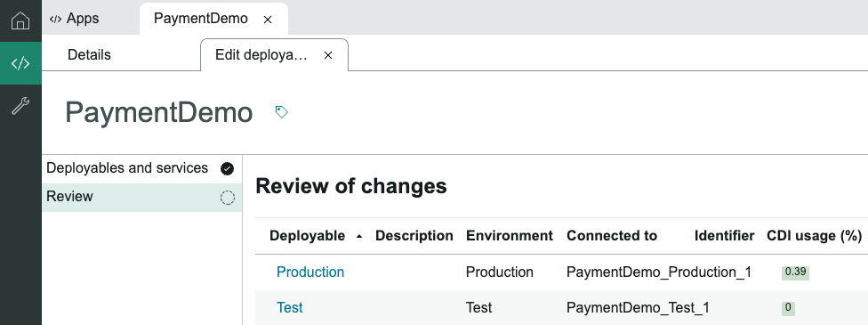Switch to the Apps tab
Viewport: 868px width, 325px height.
pyautogui.click(x=74, y=19)
